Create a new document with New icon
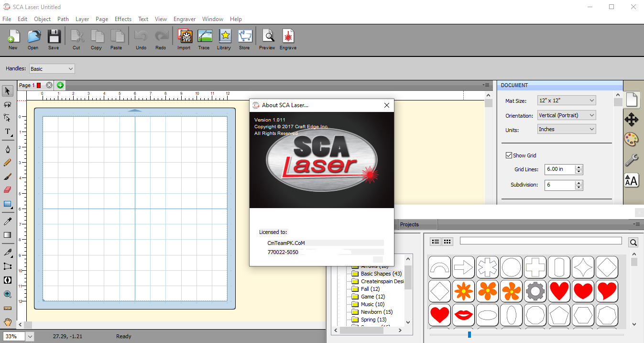This screenshot has height=343, width=644. click(13, 40)
